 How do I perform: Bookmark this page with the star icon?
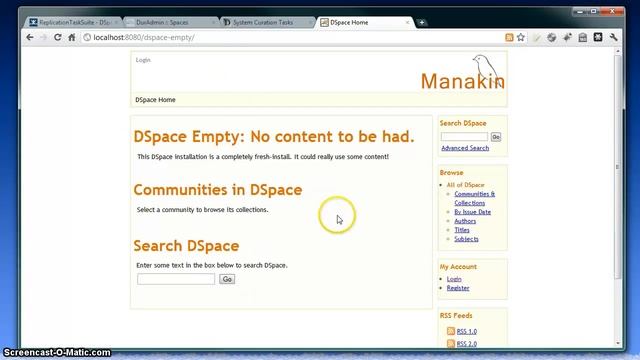click(521, 38)
